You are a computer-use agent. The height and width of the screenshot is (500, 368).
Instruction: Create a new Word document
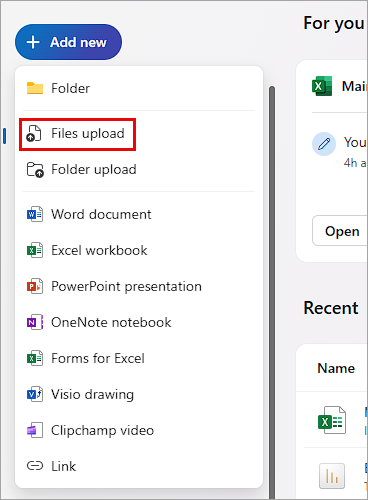click(x=139, y=214)
